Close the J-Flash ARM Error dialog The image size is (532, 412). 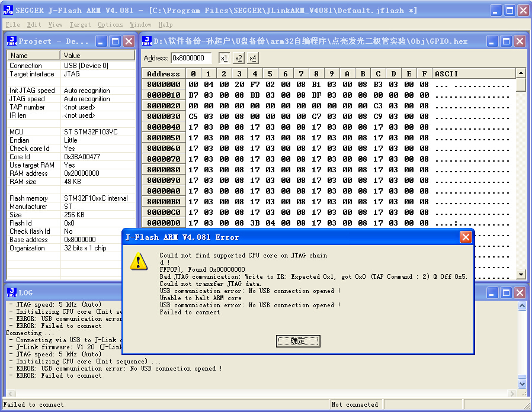click(466, 237)
